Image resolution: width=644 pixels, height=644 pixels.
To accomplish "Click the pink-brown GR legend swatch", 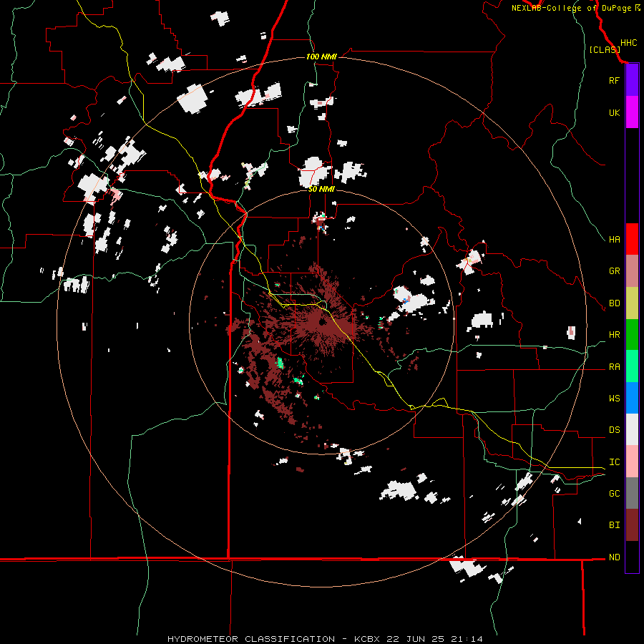I will (632, 271).
